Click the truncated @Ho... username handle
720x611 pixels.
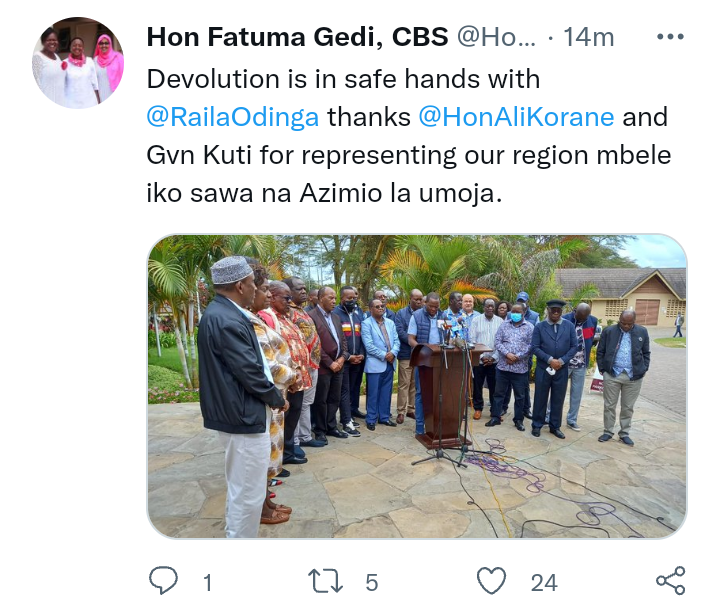(x=496, y=37)
